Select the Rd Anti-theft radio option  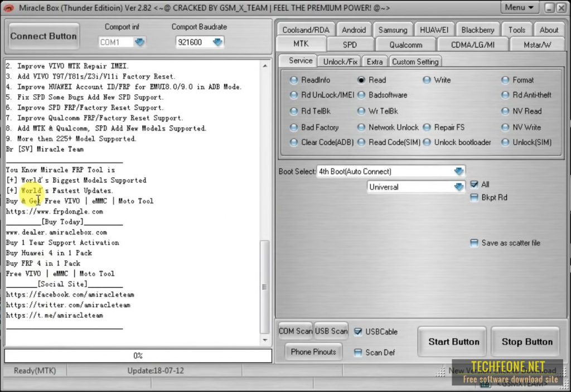click(505, 95)
